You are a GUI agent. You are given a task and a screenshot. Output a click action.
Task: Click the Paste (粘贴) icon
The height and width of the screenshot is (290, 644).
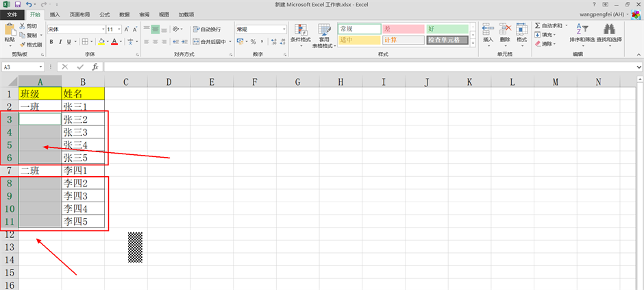coord(9,30)
